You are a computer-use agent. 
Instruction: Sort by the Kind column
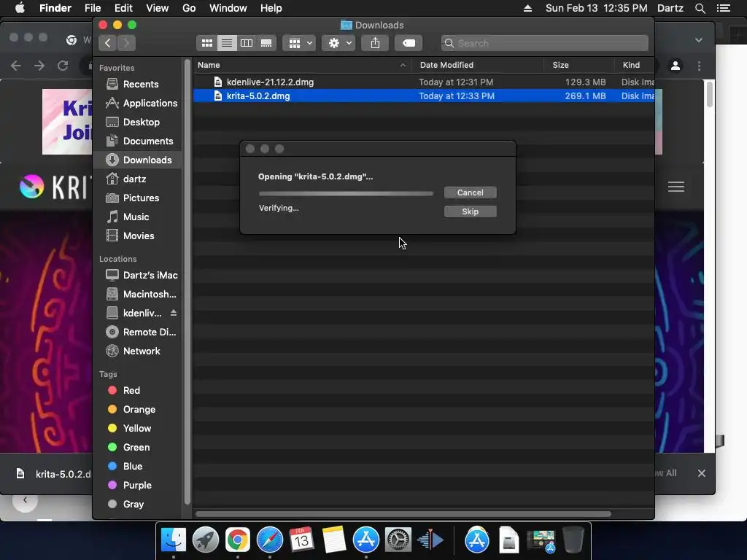point(634,65)
